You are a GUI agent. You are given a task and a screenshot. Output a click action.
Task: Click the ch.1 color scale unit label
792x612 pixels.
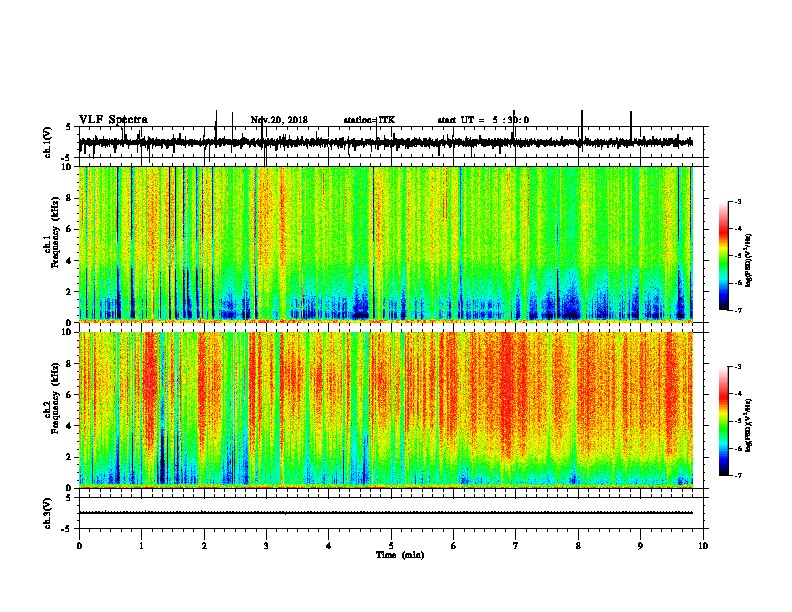click(748, 260)
